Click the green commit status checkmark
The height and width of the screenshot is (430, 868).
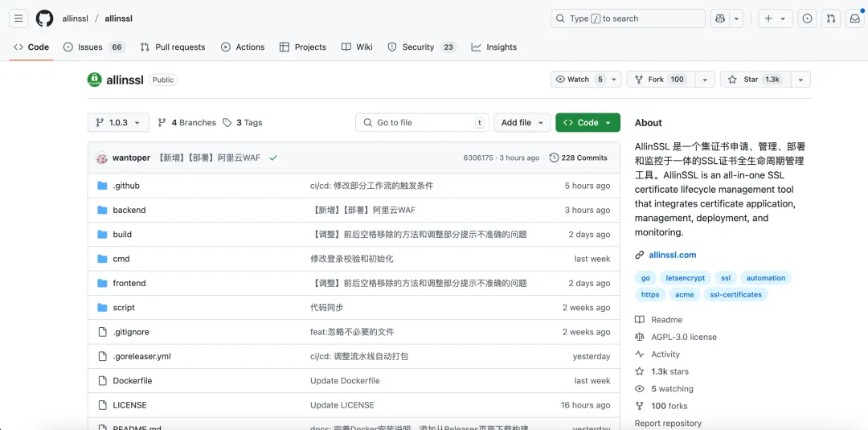273,158
